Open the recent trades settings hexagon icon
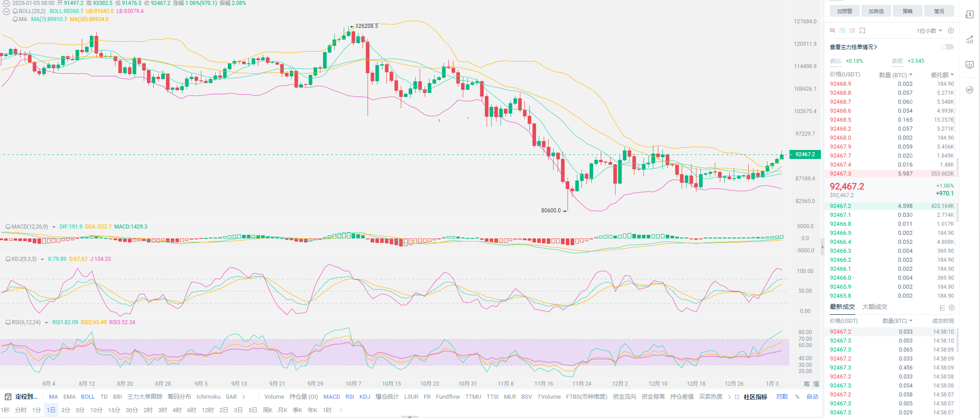 [x=951, y=308]
